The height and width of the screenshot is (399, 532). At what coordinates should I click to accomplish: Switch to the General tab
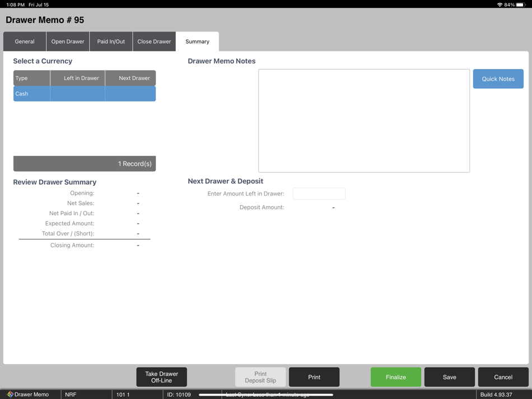point(24,41)
